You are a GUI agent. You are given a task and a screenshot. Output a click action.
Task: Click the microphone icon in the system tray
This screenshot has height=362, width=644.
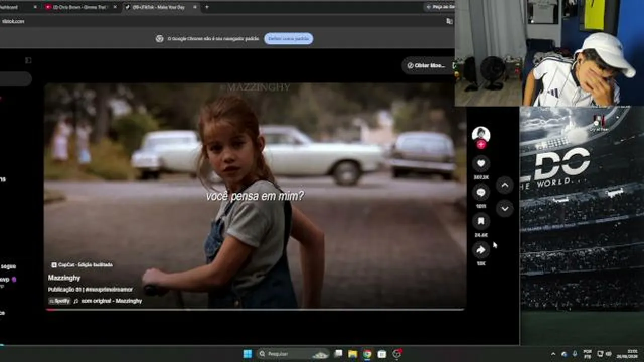(x=575, y=354)
